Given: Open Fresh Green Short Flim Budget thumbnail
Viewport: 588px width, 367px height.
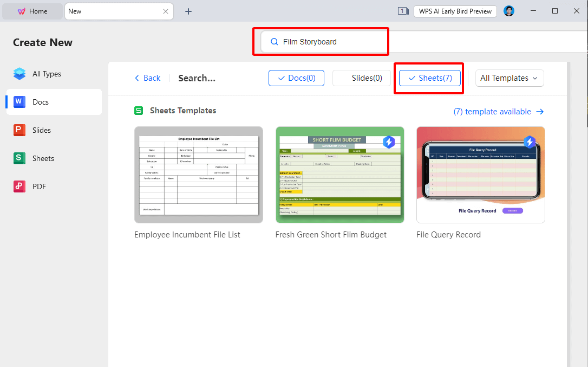Looking at the screenshot, I should [339, 175].
